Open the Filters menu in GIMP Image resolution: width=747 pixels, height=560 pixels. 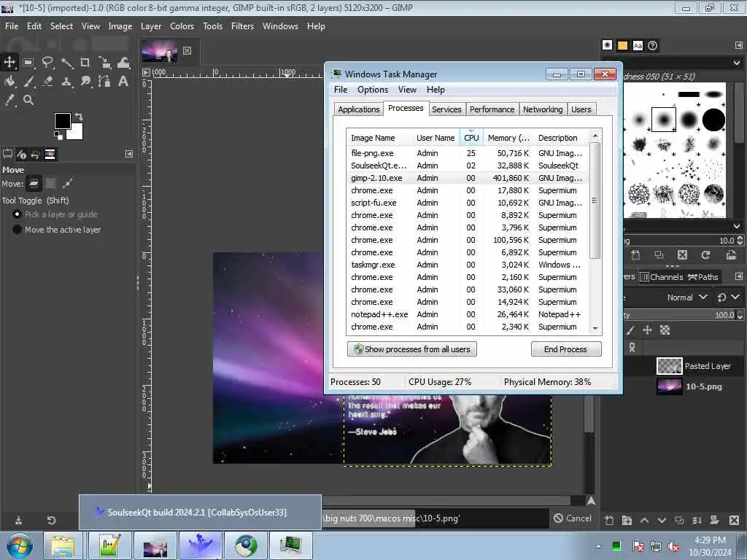tap(242, 26)
